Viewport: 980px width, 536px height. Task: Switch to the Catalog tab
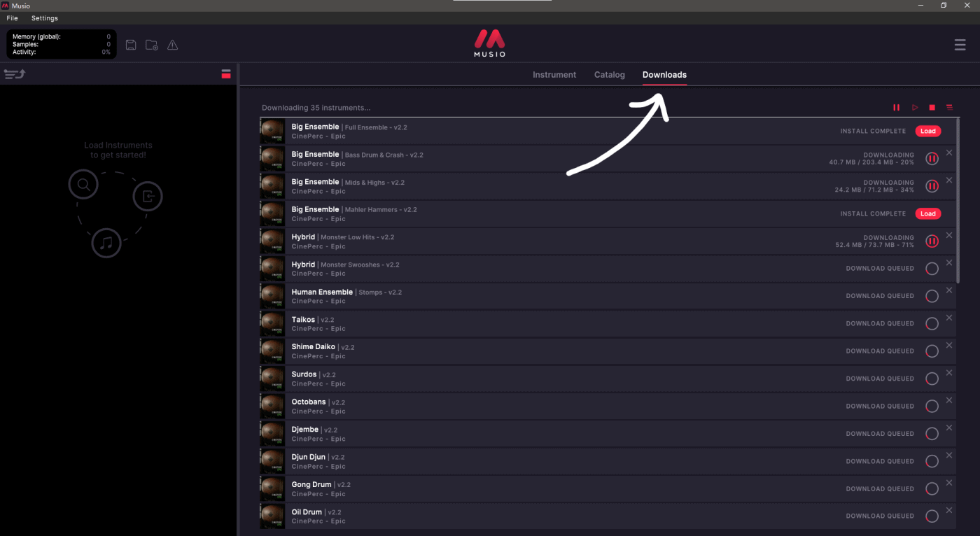[610, 75]
